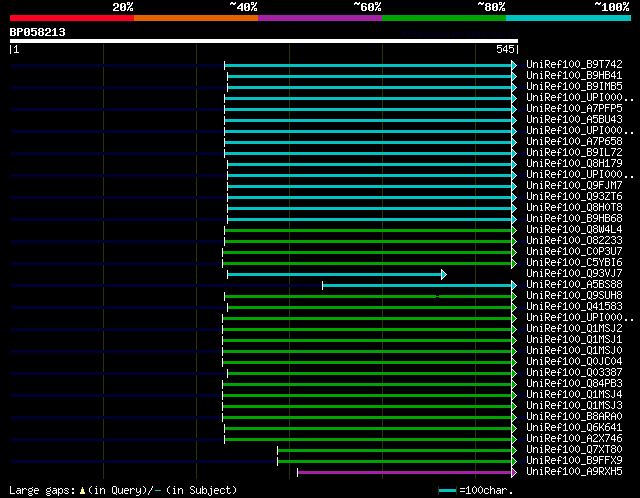Click the arrowhead ending the Q93VJ7 alignment
This screenshot has width=640, height=498.
coord(443,274)
